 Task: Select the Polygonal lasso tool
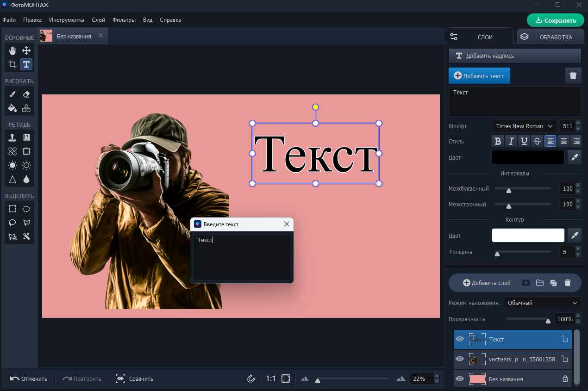[26, 223]
